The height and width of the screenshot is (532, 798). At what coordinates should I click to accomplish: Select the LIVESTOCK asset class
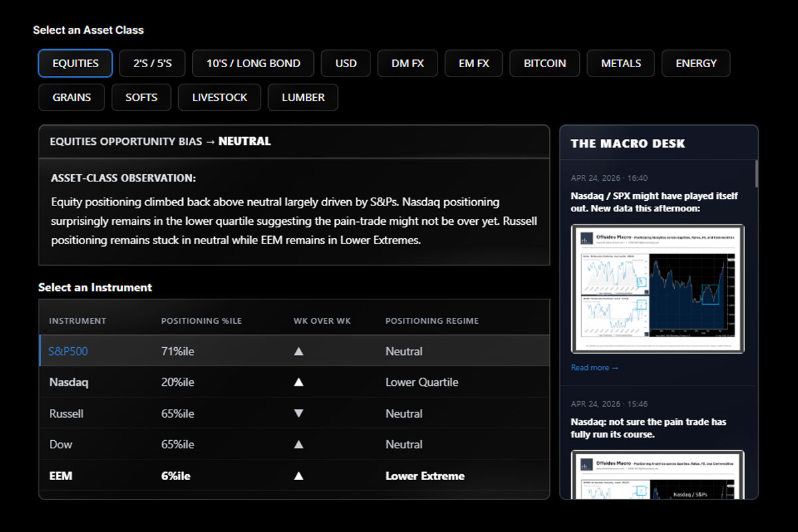point(219,97)
